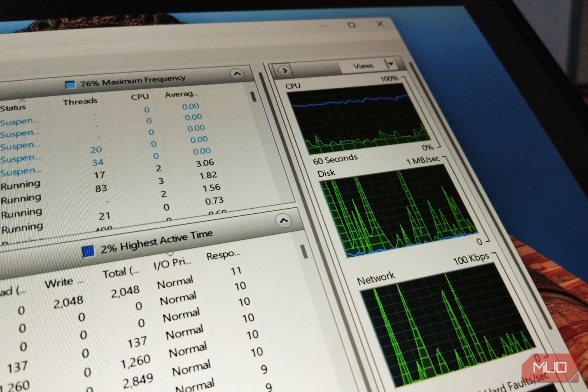The height and width of the screenshot is (392, 588).
Task: Click the 1 MB/sec Disk scale label
Action: click(423, 160)
